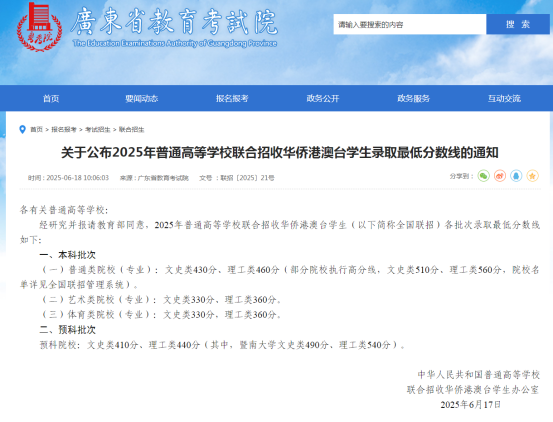Click signature line 中华人民共和国普通高等学校
The image size is (553, 422).
pos(479,374)
